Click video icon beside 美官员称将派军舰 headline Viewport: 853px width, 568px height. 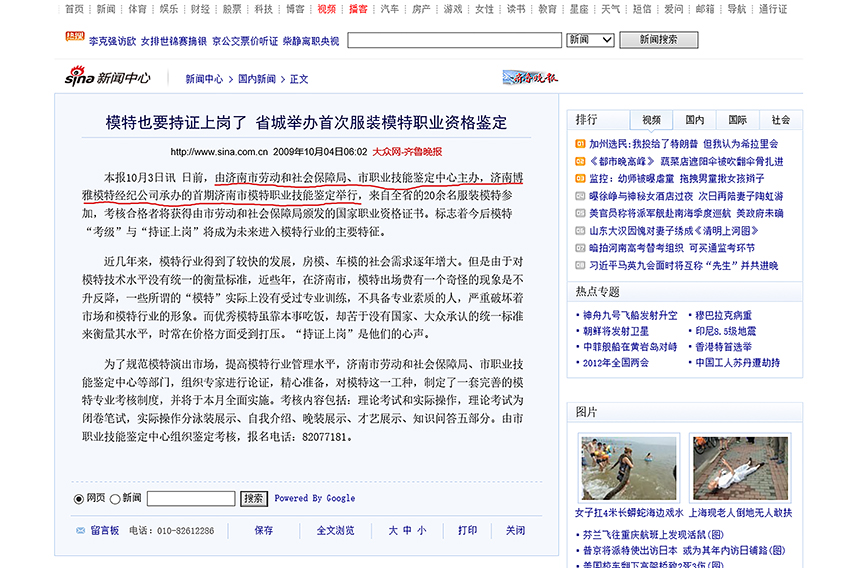click(580, 213)
